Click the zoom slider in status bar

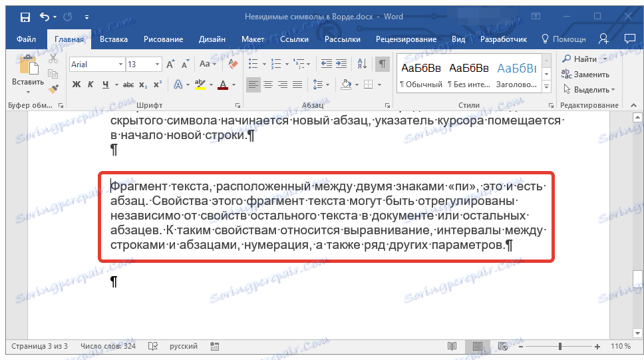tap(560, 347)
